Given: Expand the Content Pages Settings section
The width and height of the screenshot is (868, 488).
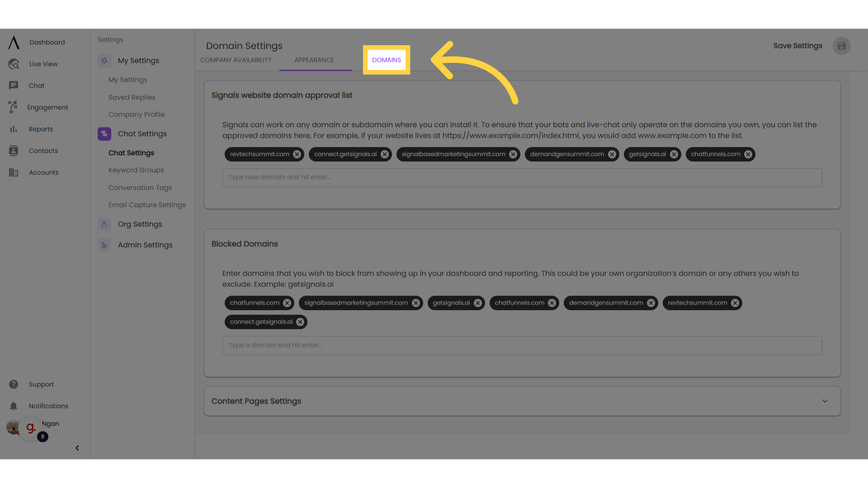Looking at the screenshot, I should pos(826,401).
